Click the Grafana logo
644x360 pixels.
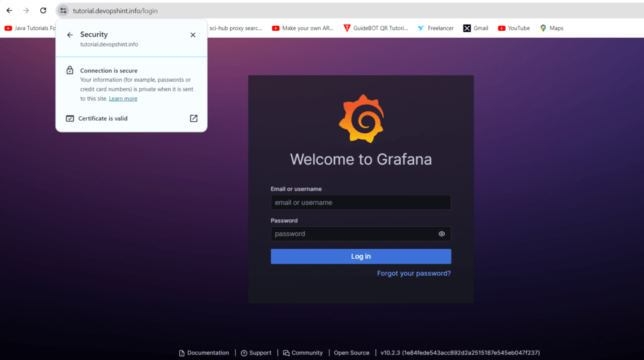pyautogui.click(x=361, y=119)
